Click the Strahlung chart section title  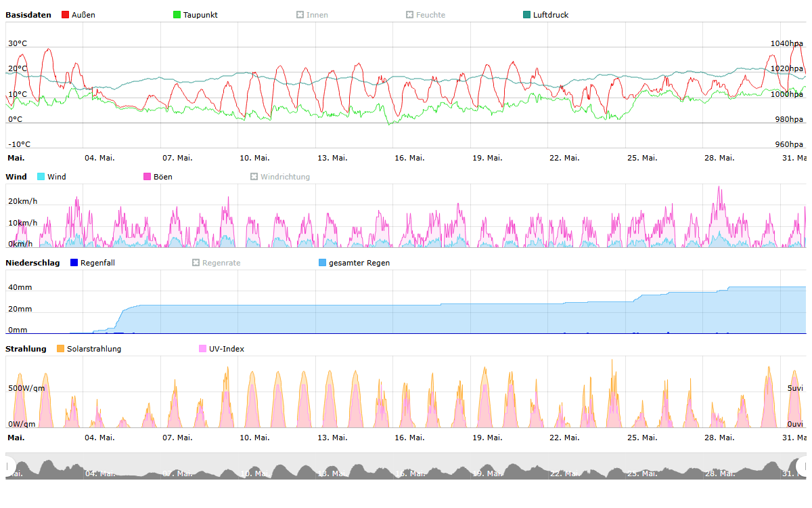[26, 349]
